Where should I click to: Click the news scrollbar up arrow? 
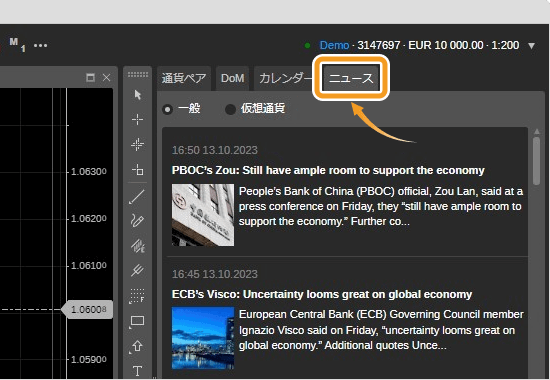(537, 132)
